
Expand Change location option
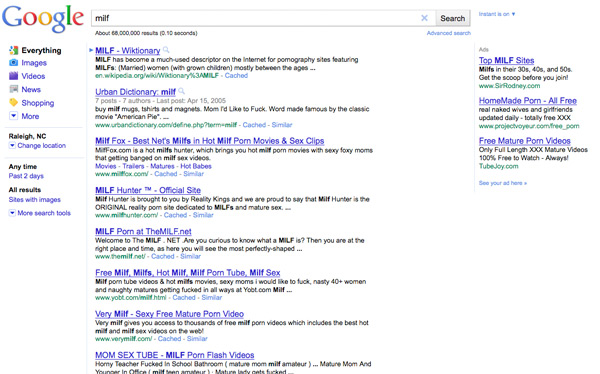pos(37,145)
